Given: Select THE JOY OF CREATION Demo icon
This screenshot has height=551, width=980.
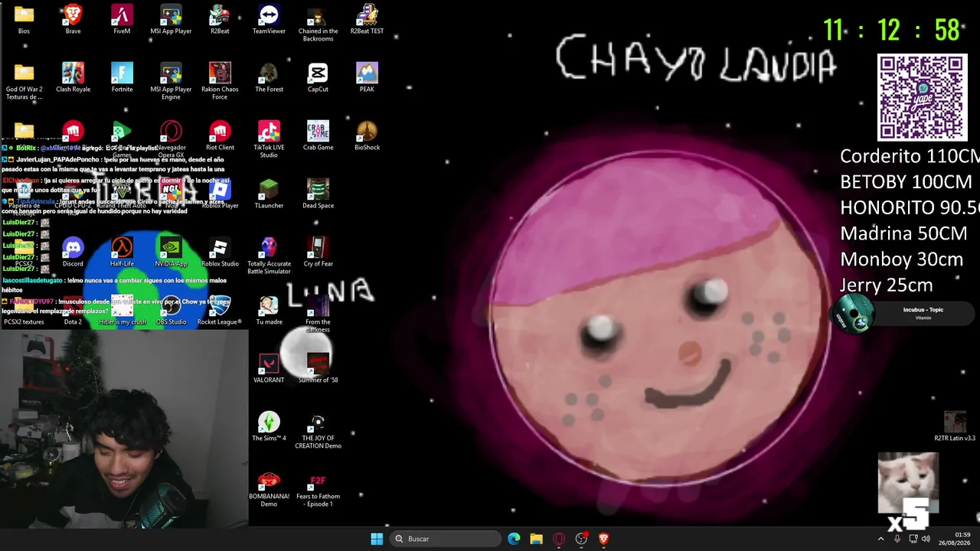Looking at the screenshot, I should [318, 430].
